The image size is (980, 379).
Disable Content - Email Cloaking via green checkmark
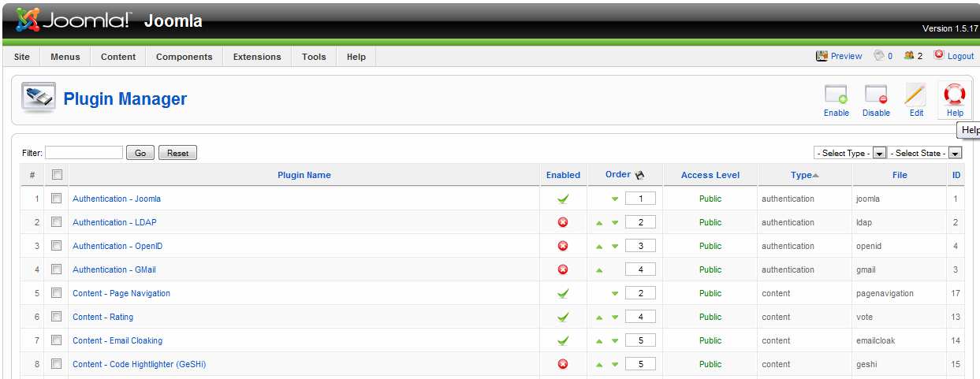(563, 340)
